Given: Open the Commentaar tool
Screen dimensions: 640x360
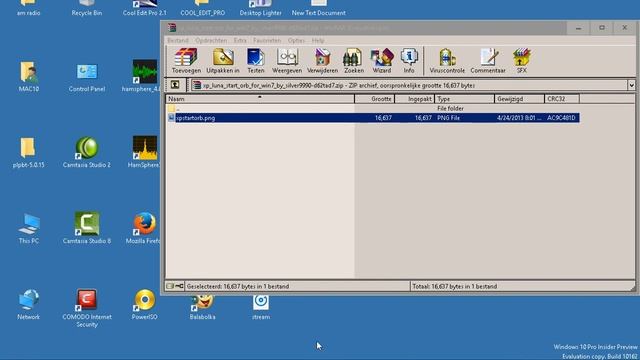Looking at the screenshot, I should pos(488,60).
